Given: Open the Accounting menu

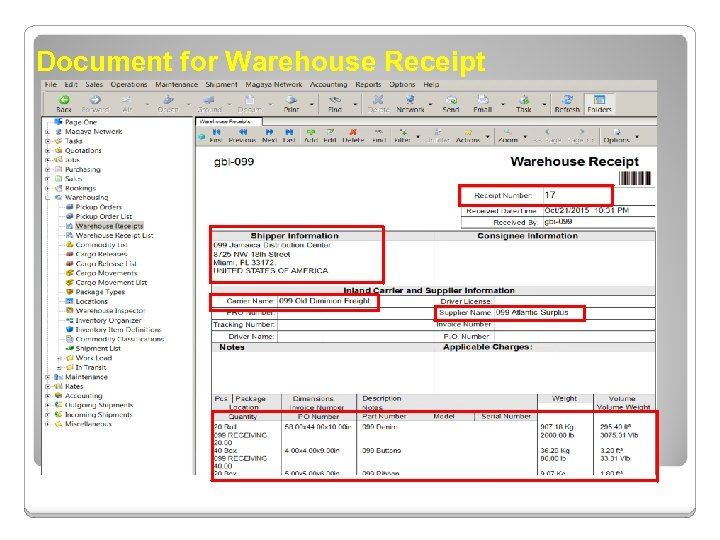Looking at the screenshot, I should (x=328, y=84).
